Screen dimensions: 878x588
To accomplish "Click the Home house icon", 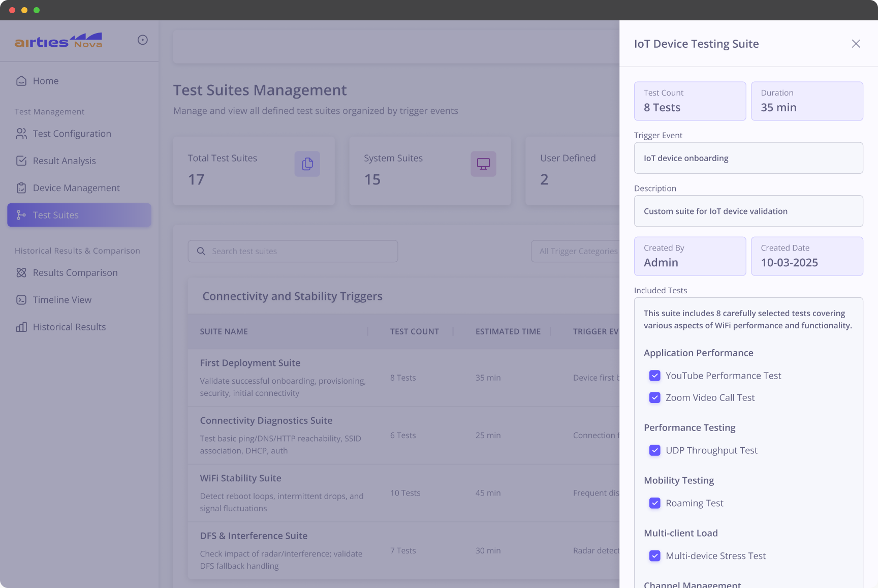I will tap(21, 81).
